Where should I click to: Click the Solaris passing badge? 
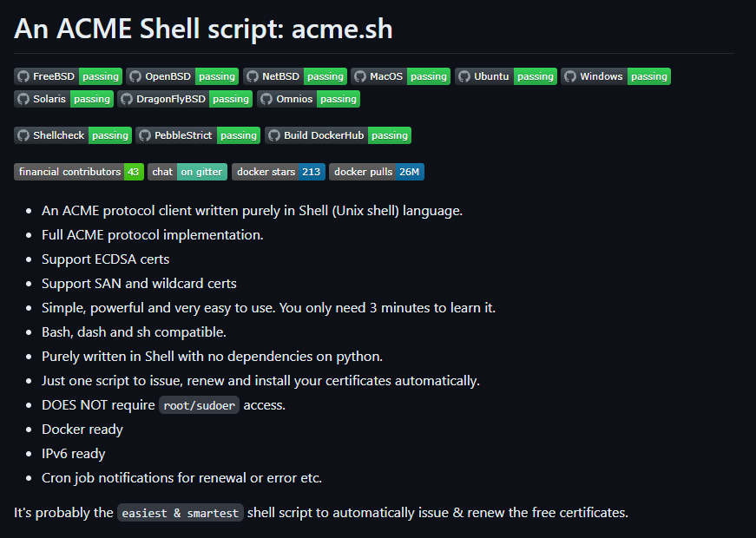coord(63,99)
